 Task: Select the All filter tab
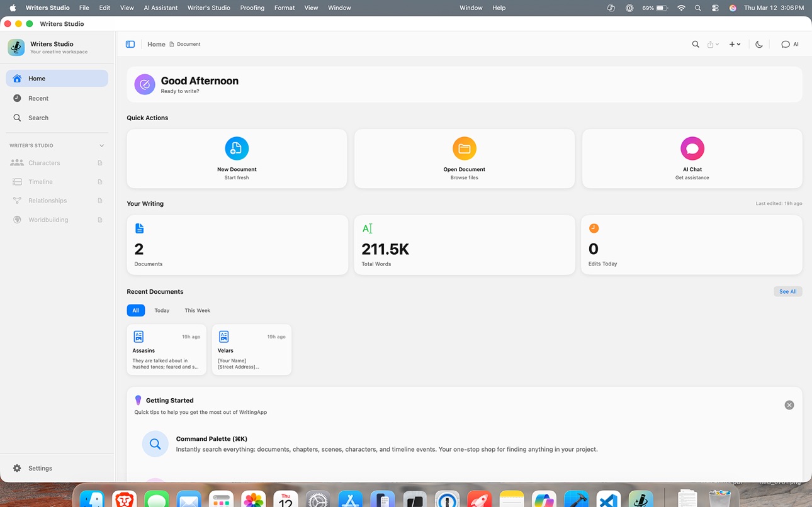pyautogui.click(x=135, y=310)
